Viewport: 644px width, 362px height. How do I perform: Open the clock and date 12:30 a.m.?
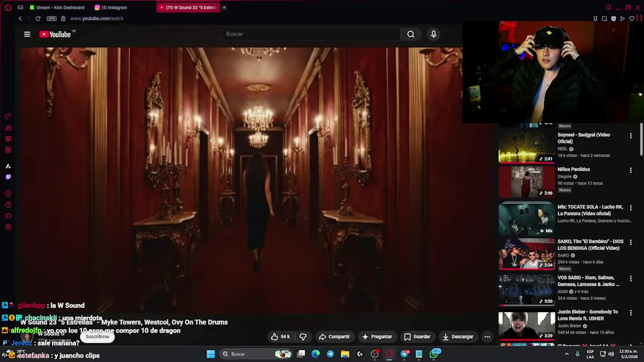(x=628, y=354)
